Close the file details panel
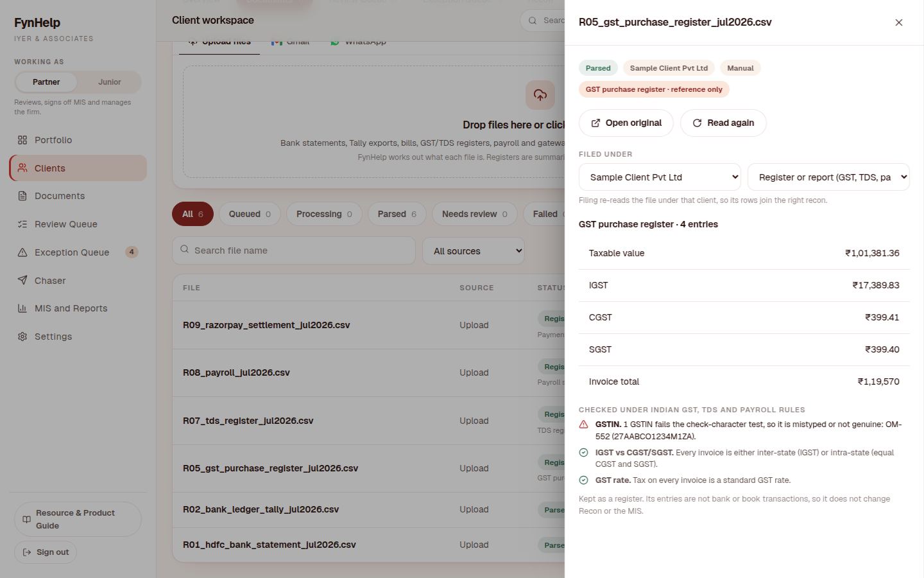Image resolution: width=924 pixels, height=578 pixels. tap(898, 22)
